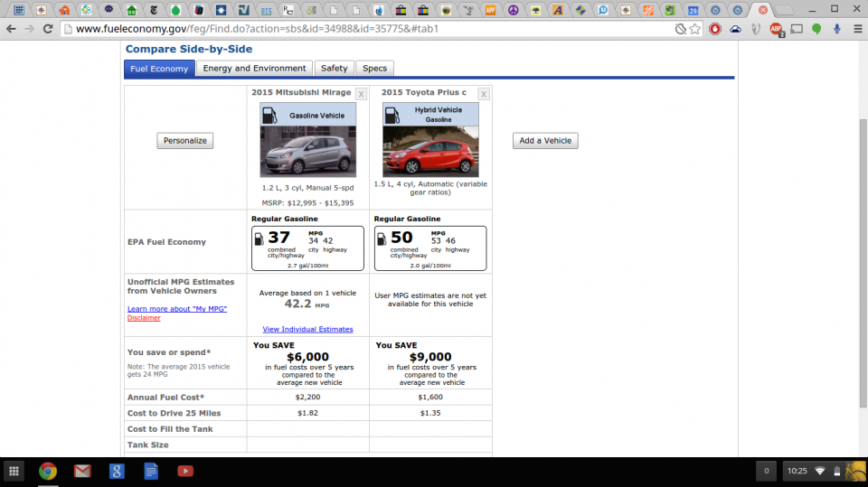Click the Compare Side-by-Side heading
The image size is (868, 487).
coord(189,49)
